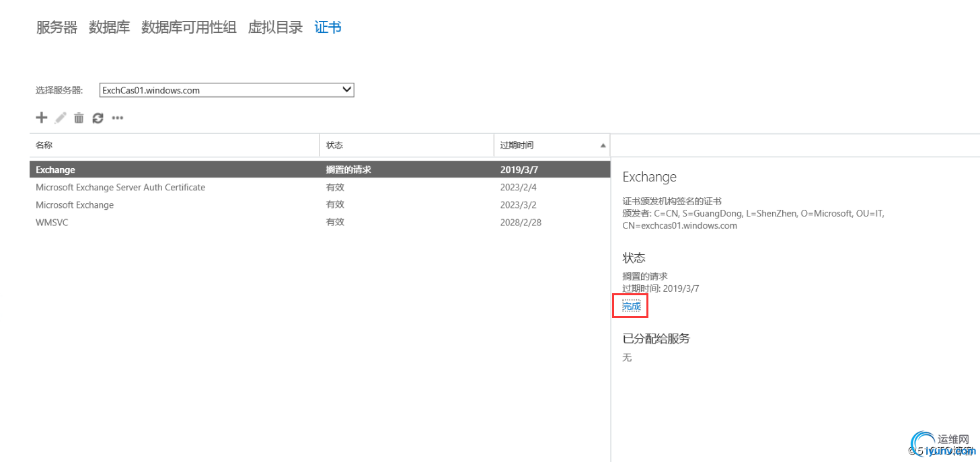The image size is (980, 462).
Task: Add a new certificate with the plus icon
Action: (42, 118)
